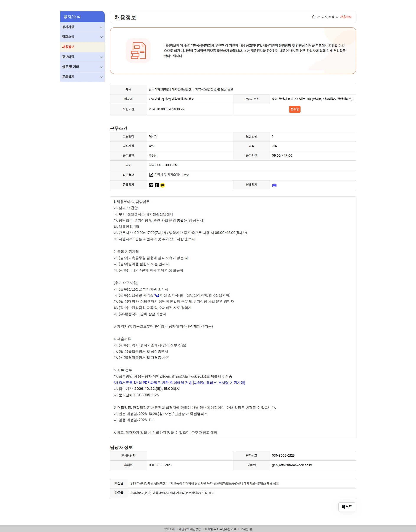Click the blue PDF conversion instruction text

[x=179, y=383]
